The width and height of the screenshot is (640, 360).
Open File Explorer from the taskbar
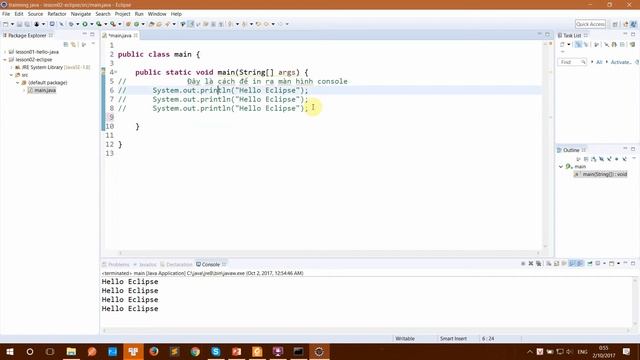(x=71, y=351)
